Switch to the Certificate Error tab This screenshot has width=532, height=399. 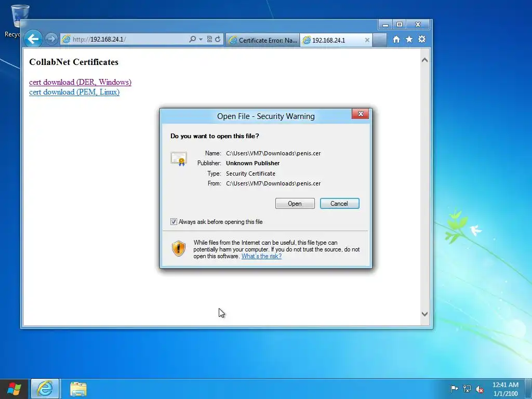pyautogui.click(x=262, y=40)
